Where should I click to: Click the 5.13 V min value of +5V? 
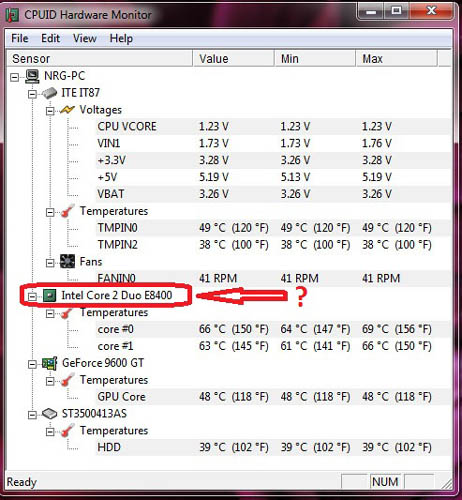[295, 177]
